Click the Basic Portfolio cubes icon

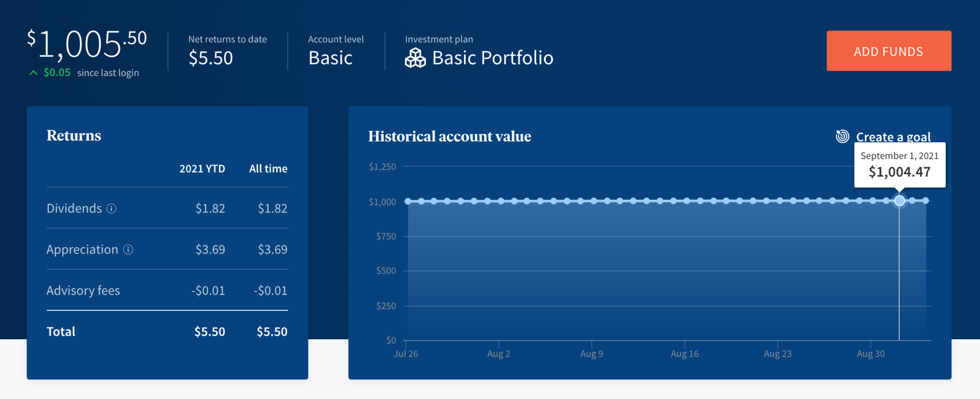(415, 58)
